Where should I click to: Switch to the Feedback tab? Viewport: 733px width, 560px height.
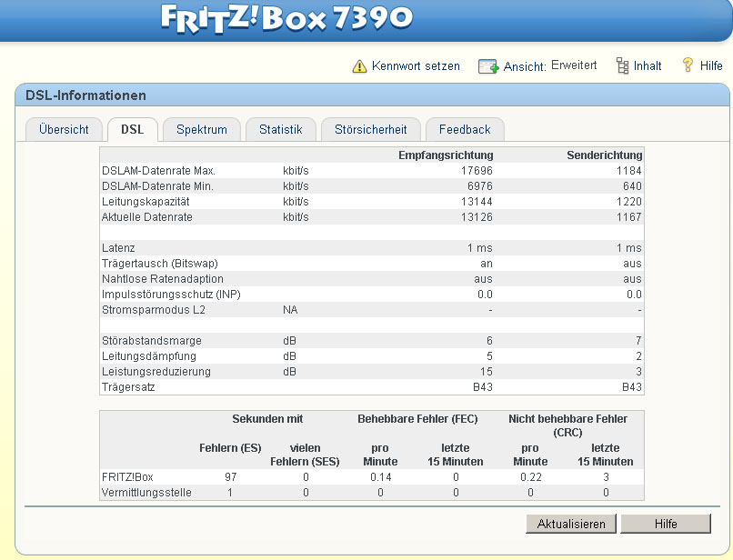[x=465, y=129]
